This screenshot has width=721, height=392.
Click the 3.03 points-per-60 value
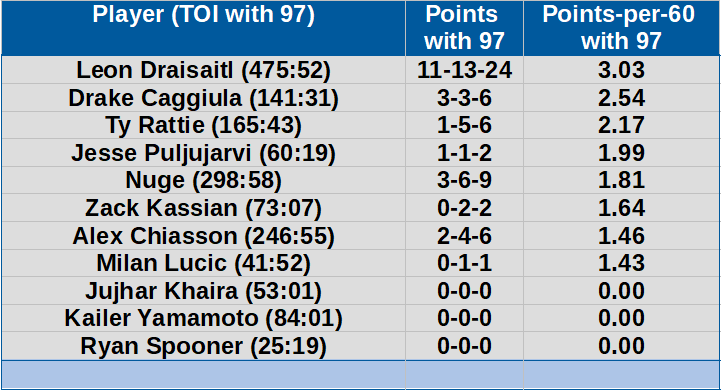621,70
